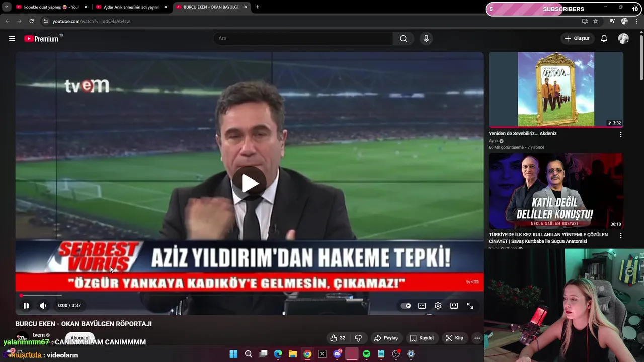Open 'Yeniden de Sevebiliriz... Akdeniz' thumbnail
644x362 pixels.
[556, 89]
